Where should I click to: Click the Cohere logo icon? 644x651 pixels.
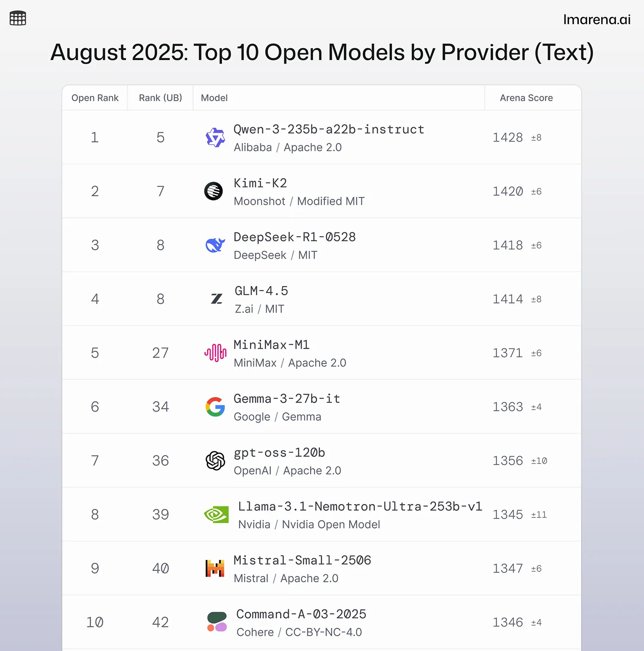pyautogui.click(x=217, y=622)
